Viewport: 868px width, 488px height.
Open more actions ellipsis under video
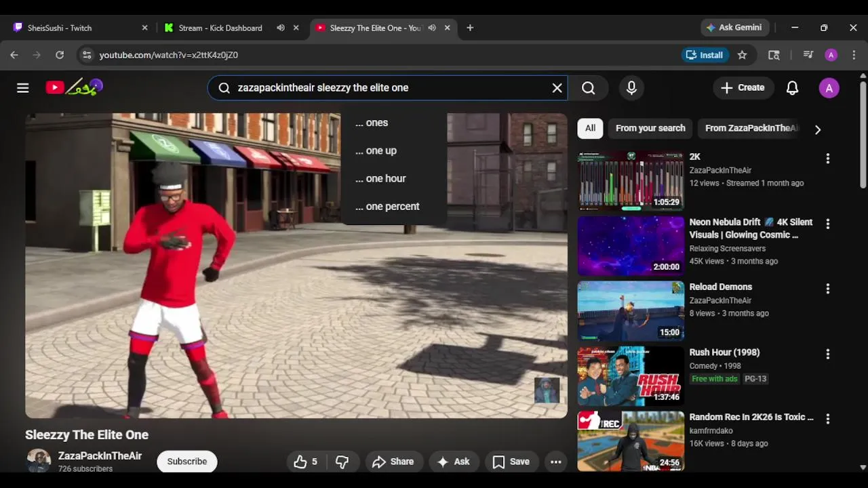556,462
